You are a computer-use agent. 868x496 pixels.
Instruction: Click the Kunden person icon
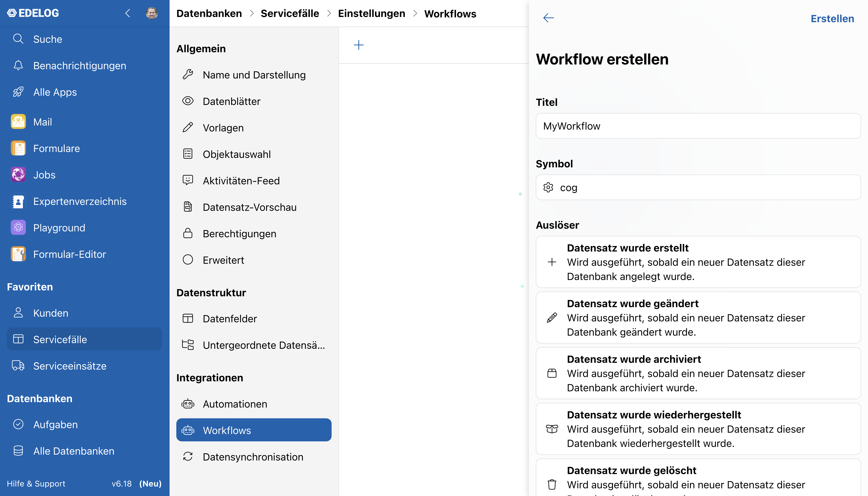18,312
